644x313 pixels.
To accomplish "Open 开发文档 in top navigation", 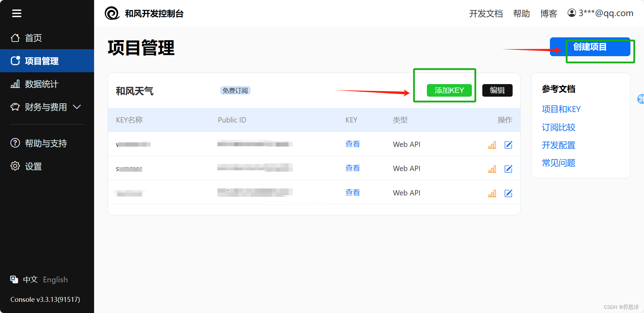I will coord(486,13).
